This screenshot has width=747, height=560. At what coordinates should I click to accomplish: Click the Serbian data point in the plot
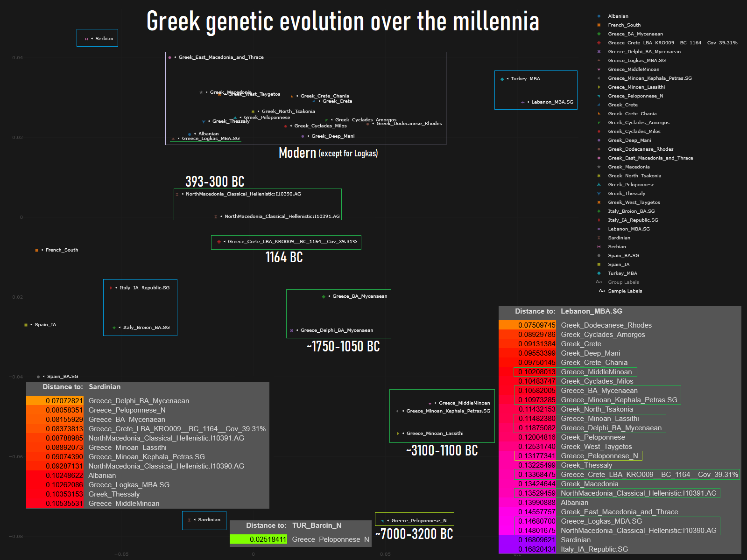click(x=86, y=39)
